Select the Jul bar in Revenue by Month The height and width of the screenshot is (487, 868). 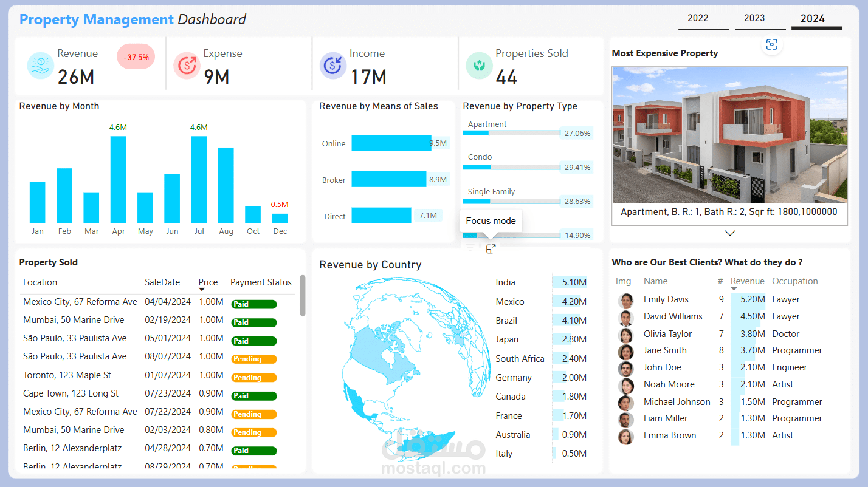199,180
